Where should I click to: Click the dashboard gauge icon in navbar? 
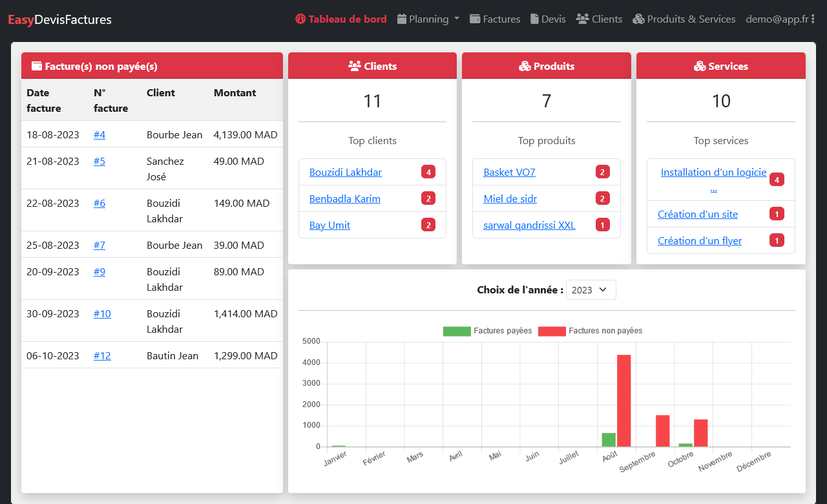[300, 19]
